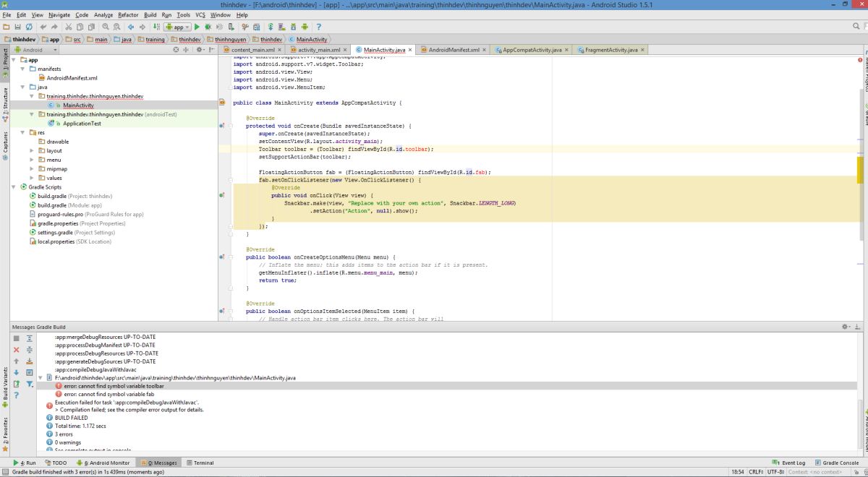Click the Find magnifier icon in toolbar
The image size is (868, 477).
pos(106,27)
